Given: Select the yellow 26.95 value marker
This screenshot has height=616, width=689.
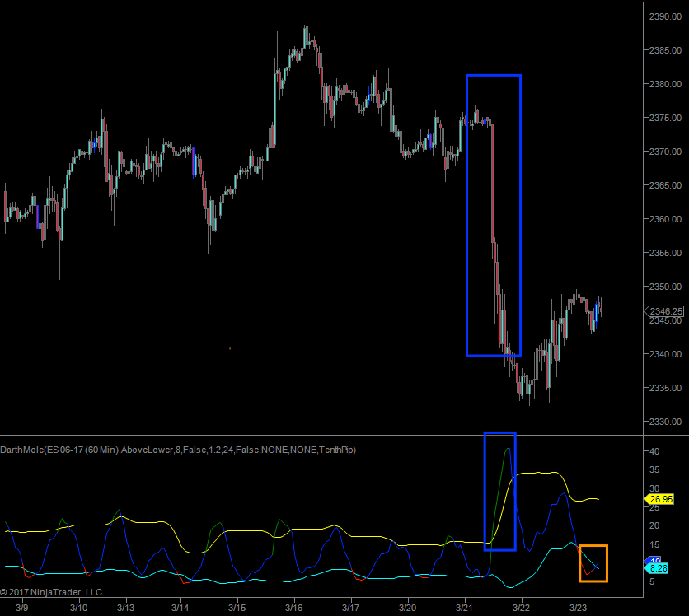Looking at the screenshot, I should click(659, 499).
